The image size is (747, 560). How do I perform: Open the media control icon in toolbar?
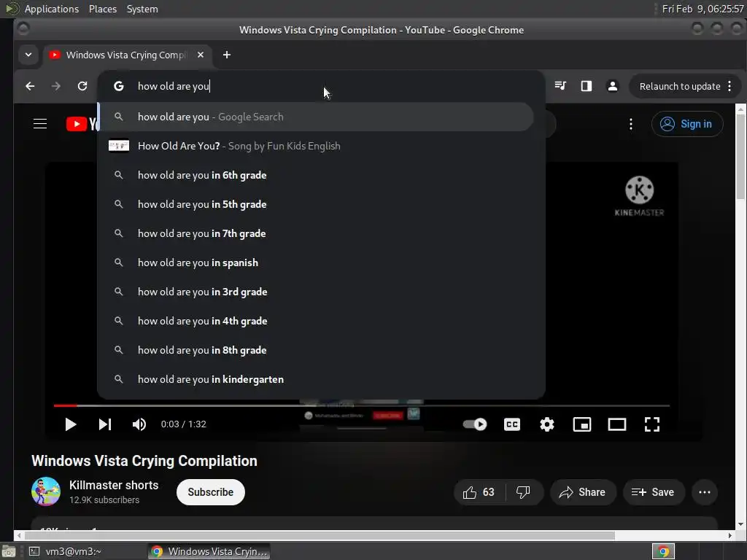560,86
